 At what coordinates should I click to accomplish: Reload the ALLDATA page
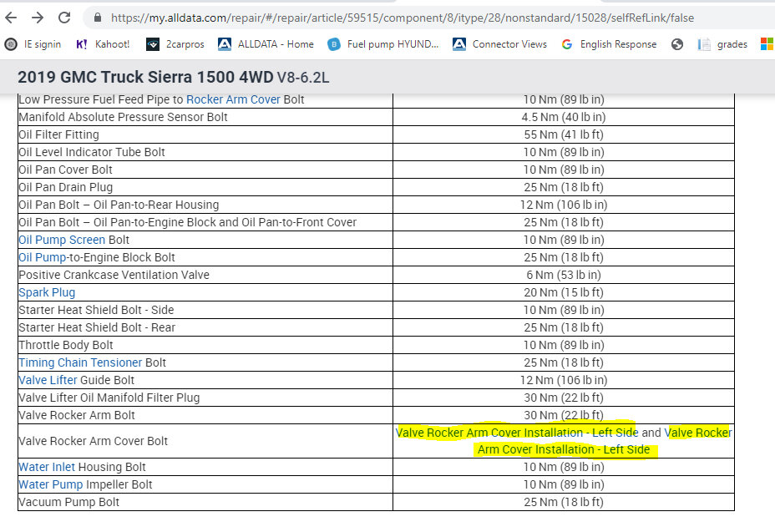pyautogui.click(x=64, y=18)
